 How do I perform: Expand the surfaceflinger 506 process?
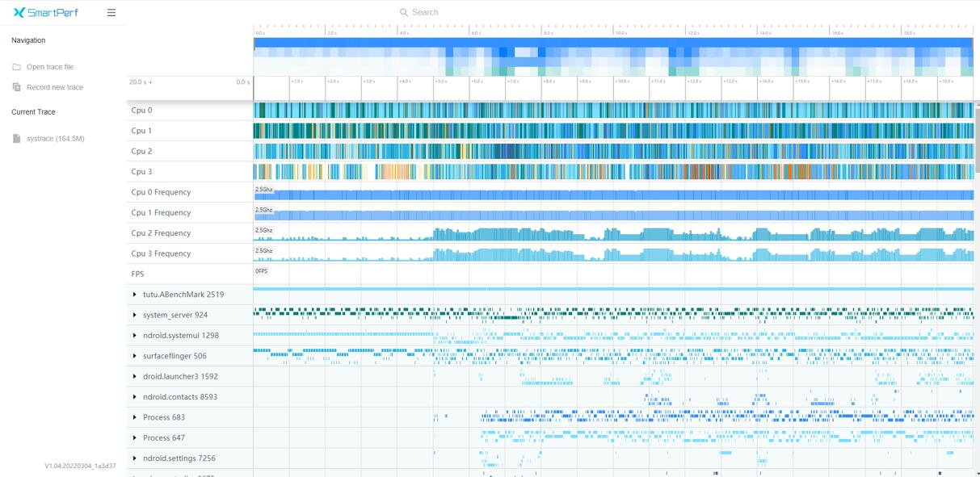click(x=135, y=356)
